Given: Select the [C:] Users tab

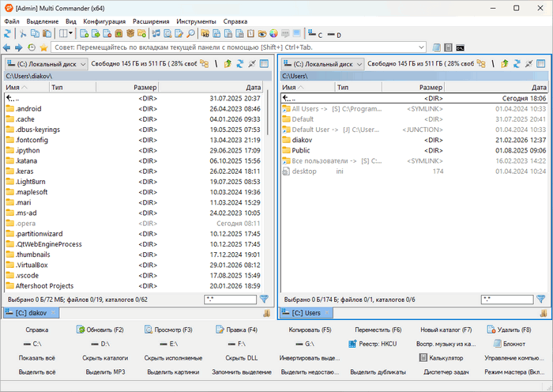Looking at the screenshot, I should coord(307,313).
